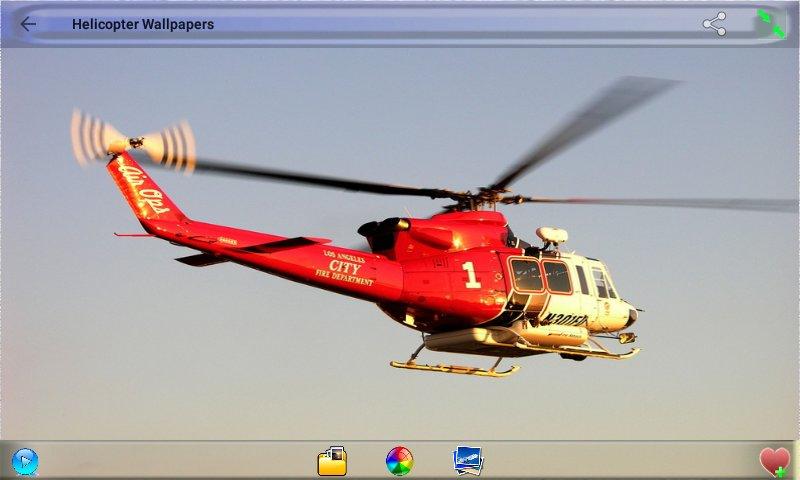Start slideshow with the blue play button

point(25,462)
